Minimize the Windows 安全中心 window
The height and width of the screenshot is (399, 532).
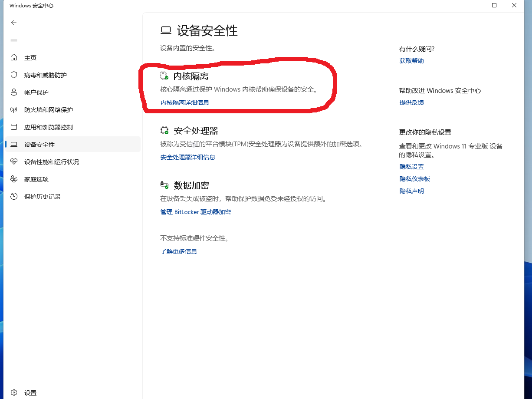(x=474, y=6)
